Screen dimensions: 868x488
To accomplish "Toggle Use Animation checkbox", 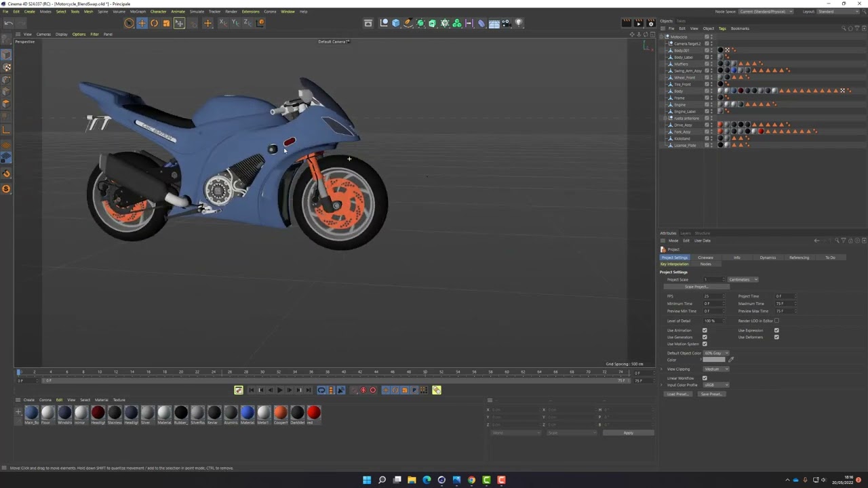I will (x=705, y=330).
